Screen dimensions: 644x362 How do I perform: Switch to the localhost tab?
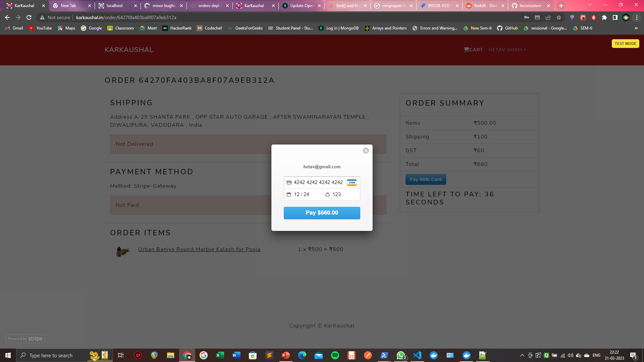[114, 6]
